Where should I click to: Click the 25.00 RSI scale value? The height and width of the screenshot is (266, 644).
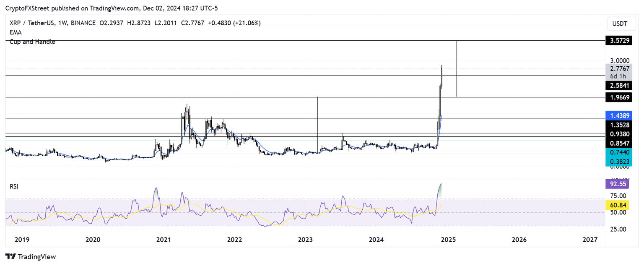click(x=618, y=229)
